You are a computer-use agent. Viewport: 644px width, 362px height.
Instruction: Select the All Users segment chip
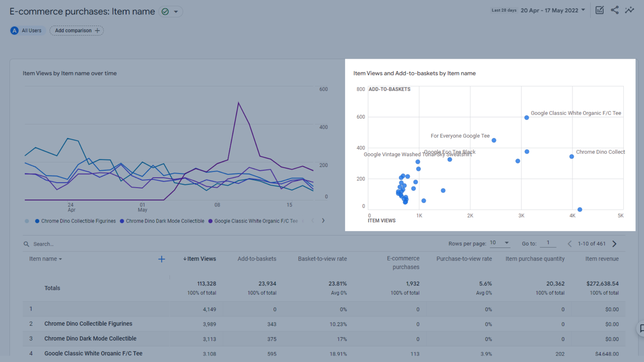pos(28,31)
